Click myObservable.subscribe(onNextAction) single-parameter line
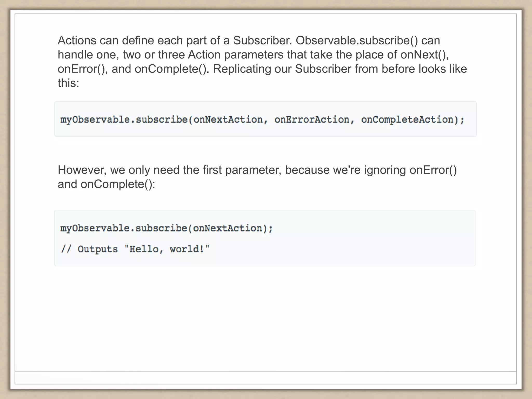 (x=166, y=228)
